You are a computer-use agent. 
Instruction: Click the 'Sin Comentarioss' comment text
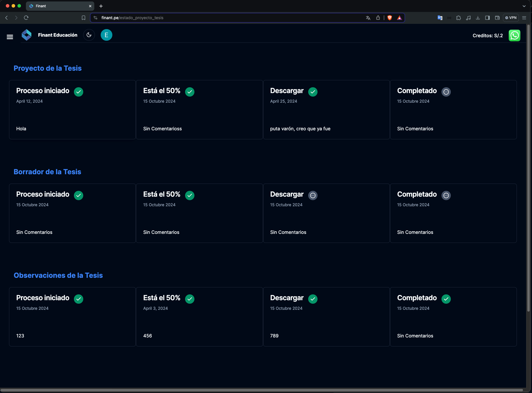click(x=162, y=129)
